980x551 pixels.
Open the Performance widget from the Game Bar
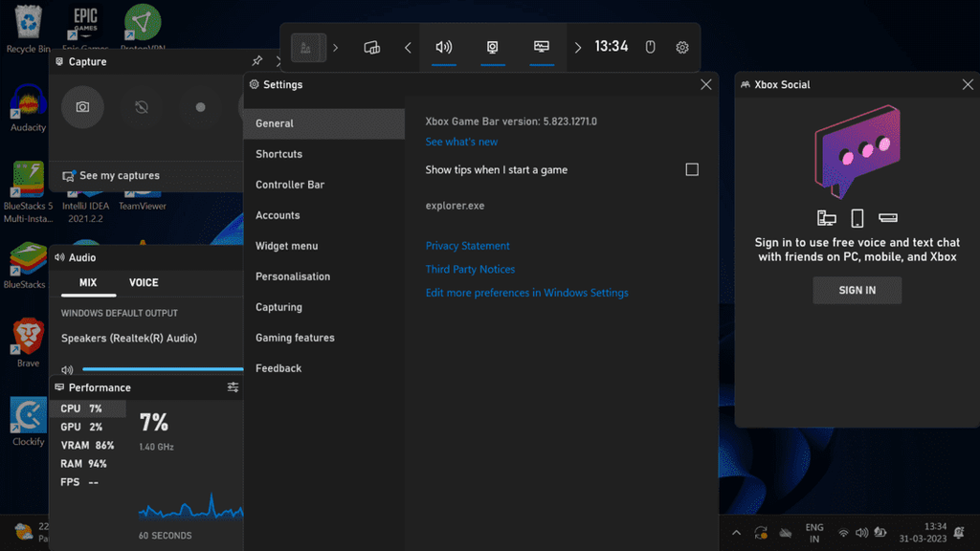tap(542, 47)
